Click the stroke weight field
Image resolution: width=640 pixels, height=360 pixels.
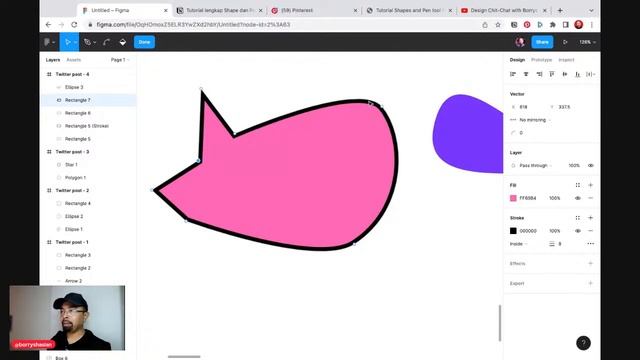click(x=560, y=244)
